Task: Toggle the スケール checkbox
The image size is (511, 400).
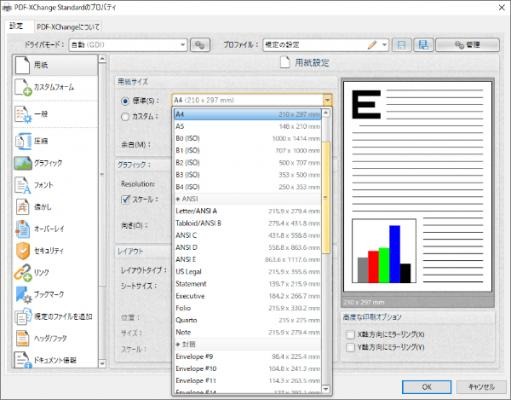Action: (125, 199)
